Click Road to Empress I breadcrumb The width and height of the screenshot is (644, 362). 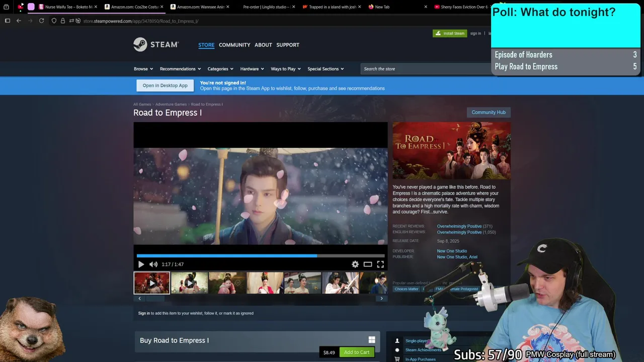pos(207,104)
